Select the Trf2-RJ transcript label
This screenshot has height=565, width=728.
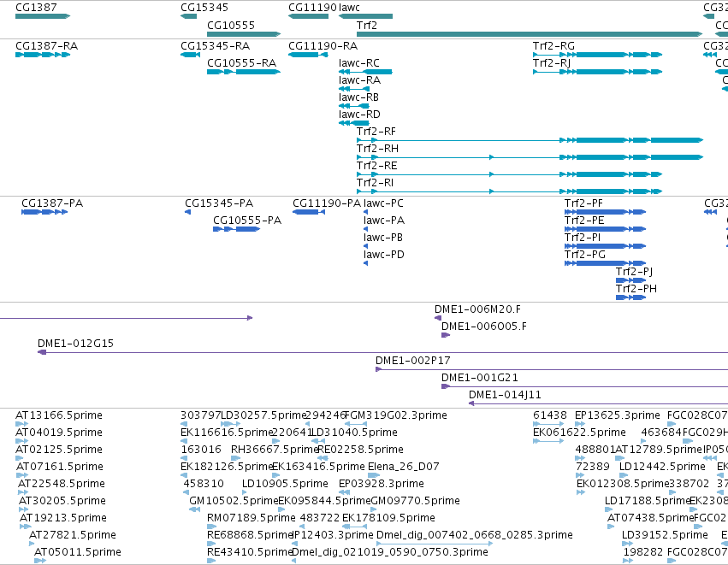point(552,63)
